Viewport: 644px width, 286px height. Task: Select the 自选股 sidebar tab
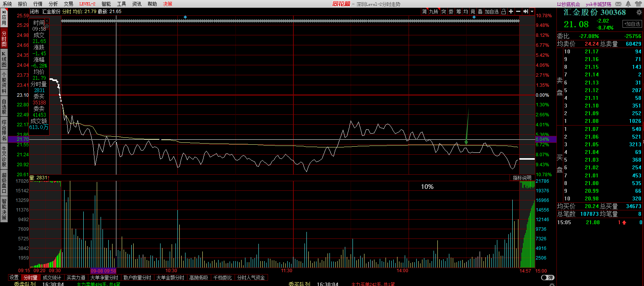coord(4,107)
